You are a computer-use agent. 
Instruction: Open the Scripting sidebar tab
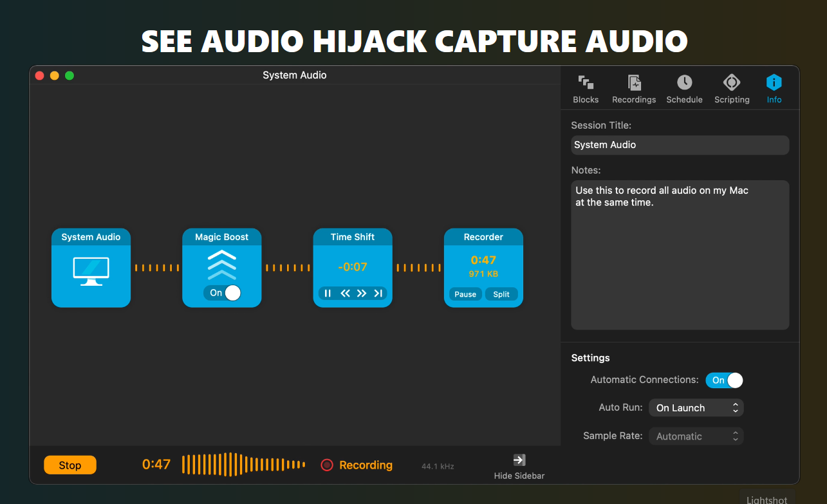pyautogui.click(x=732, y=89)
